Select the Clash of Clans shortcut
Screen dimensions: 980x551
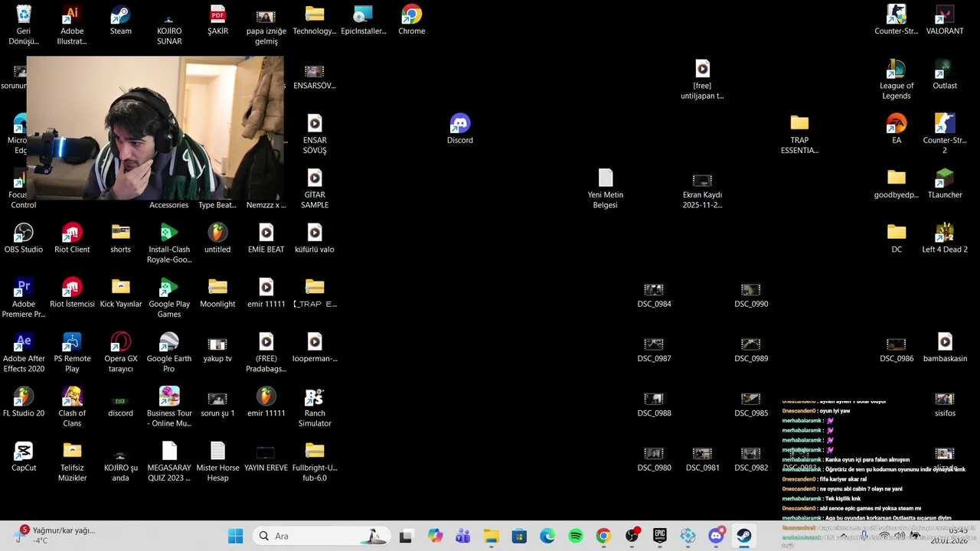coord(72,407)
